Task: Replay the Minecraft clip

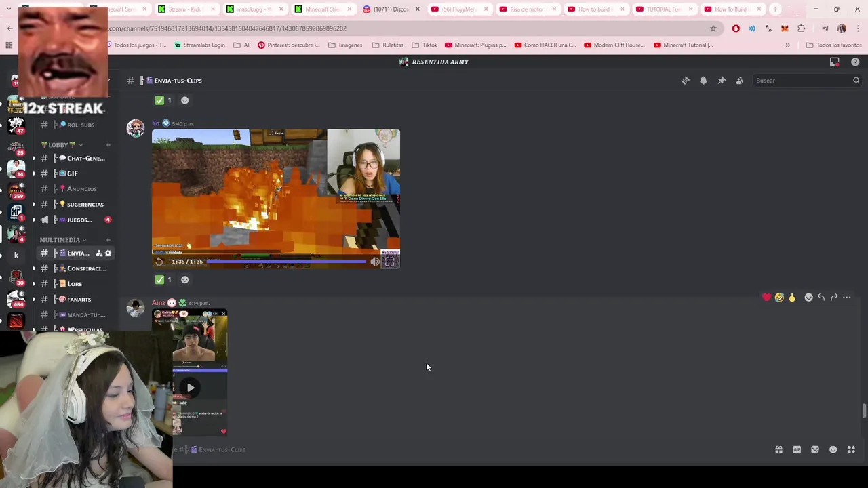Action: (x=159, y=262)
